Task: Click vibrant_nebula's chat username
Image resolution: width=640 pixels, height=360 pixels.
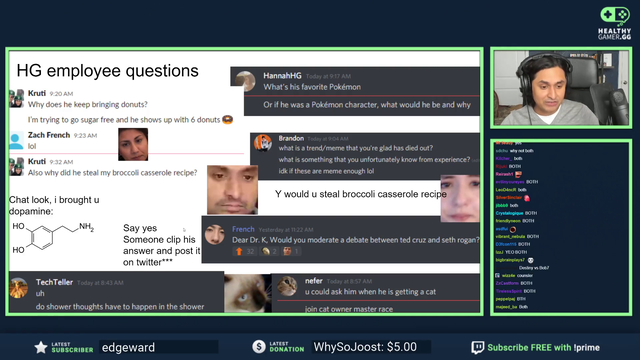Action: click(510, 236)
